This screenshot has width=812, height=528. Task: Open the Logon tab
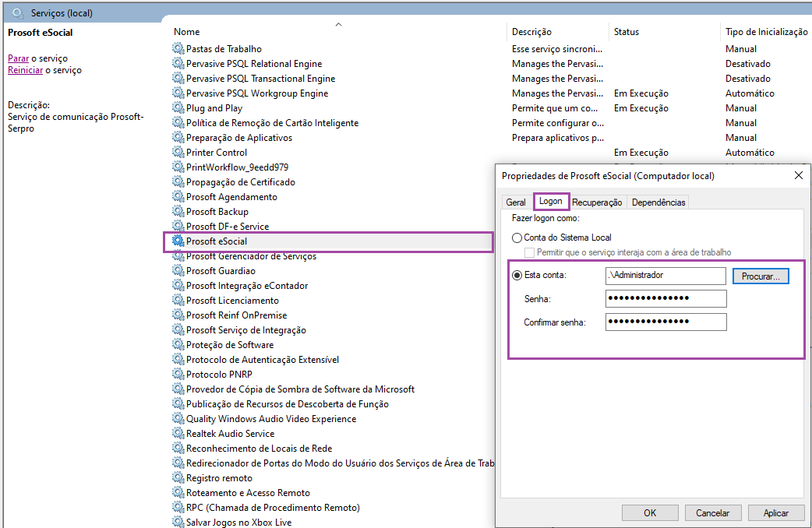pos(550,202)
